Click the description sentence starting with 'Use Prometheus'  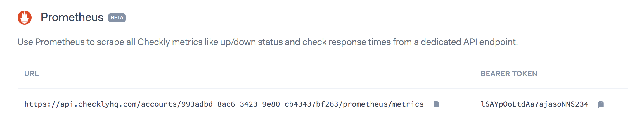coord(267,42)
